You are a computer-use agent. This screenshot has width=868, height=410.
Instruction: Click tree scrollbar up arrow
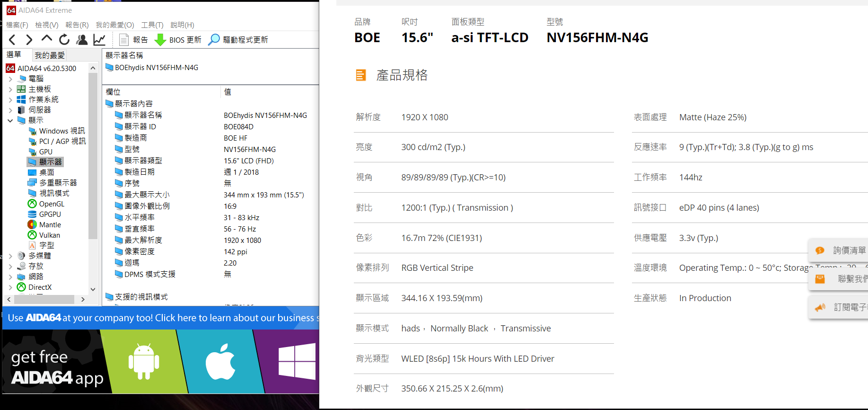click(93, 68)
